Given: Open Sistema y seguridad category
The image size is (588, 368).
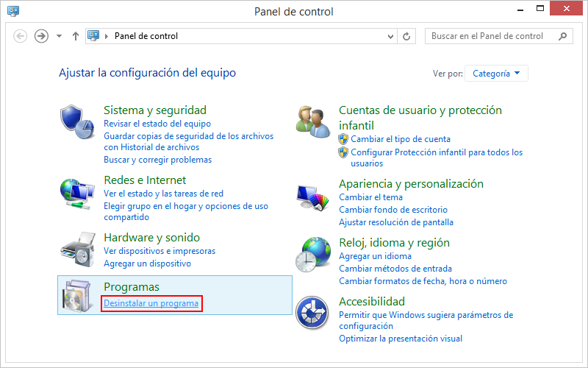Looking at the screenshot, I should pos(155,110).
